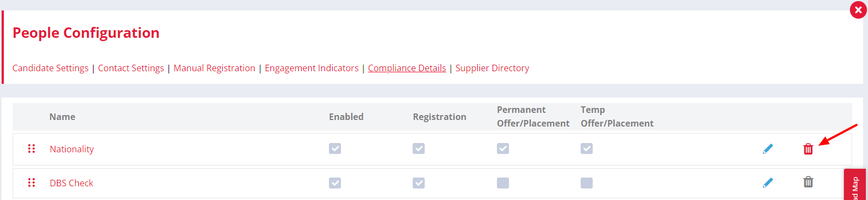
Task: Open the Supplier Directory link
Action: coord(492,68)
